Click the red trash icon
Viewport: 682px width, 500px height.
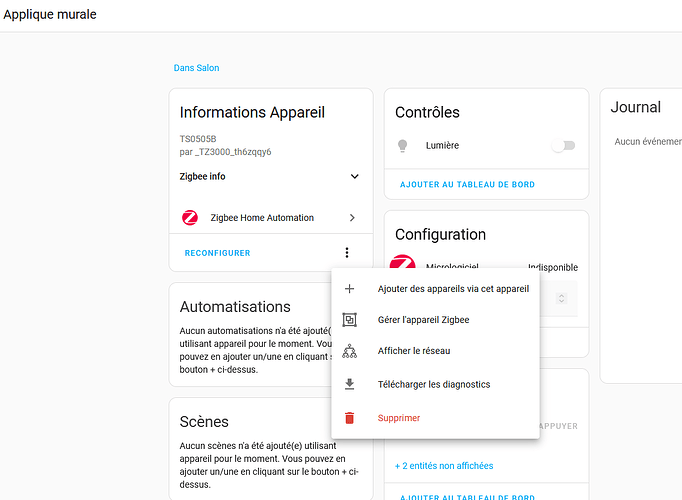[349, 418]
